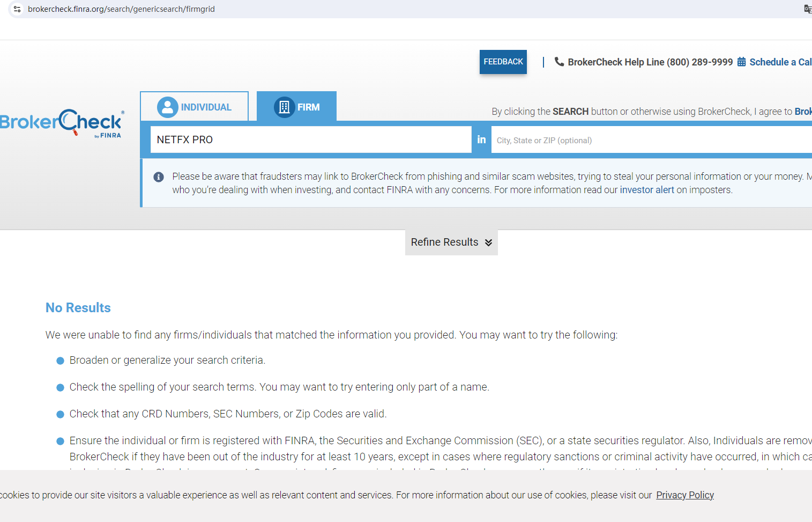Click the 'in' label between search fields
The width and height of the screenshot is (812, 522).
click(x=481, y=139)
